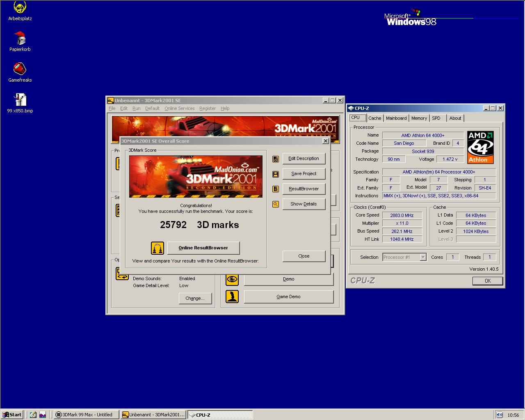The height and width of the screenshot is (420, 525).
Task: Click the Demo eye icon
Action: pos(232,279)
